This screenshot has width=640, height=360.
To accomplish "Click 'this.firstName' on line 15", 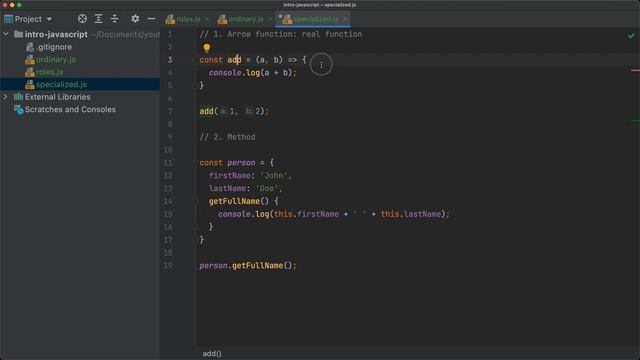I will point(306,214).
